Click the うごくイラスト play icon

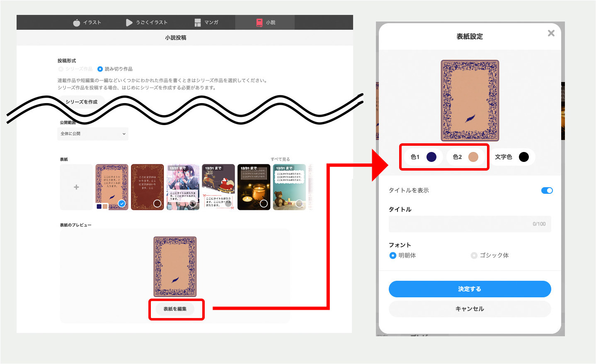[x=129, y=22]
